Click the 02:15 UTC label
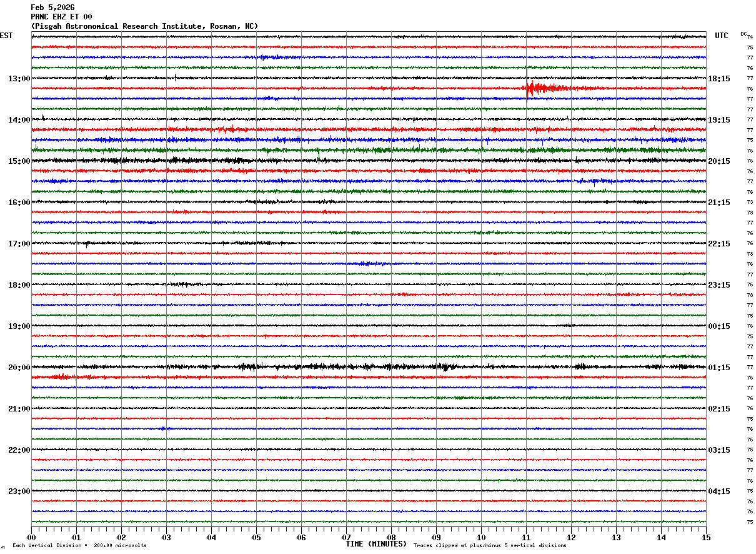The image size is (756, 554). tap(719, 409)
